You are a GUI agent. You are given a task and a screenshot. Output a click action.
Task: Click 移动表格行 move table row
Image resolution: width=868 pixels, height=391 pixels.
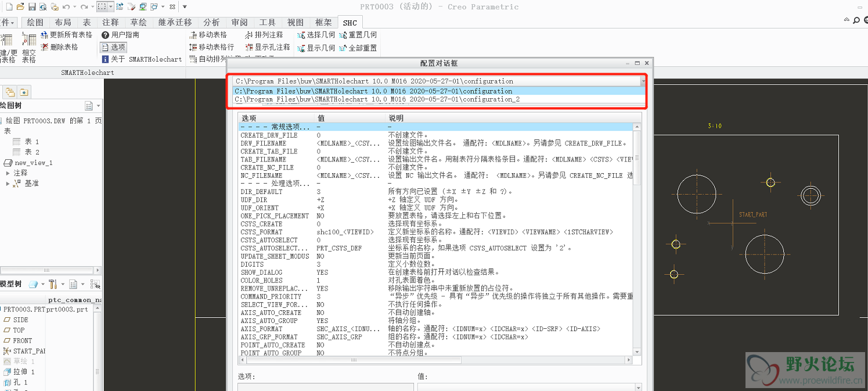(212, 47)
